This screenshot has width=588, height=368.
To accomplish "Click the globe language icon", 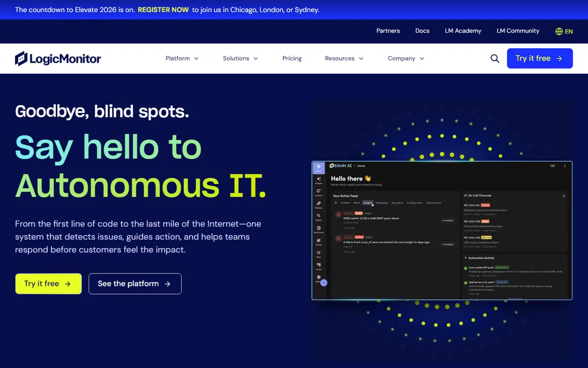I will click(559, 32).
